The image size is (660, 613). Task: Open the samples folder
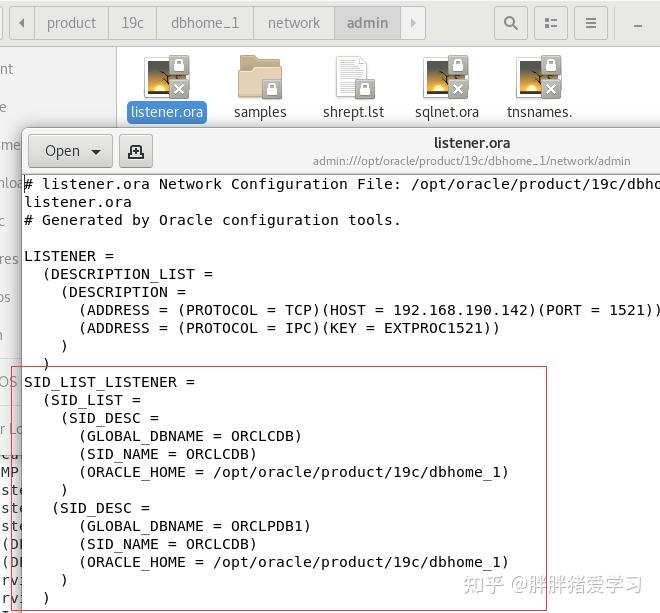pos(260,77)
